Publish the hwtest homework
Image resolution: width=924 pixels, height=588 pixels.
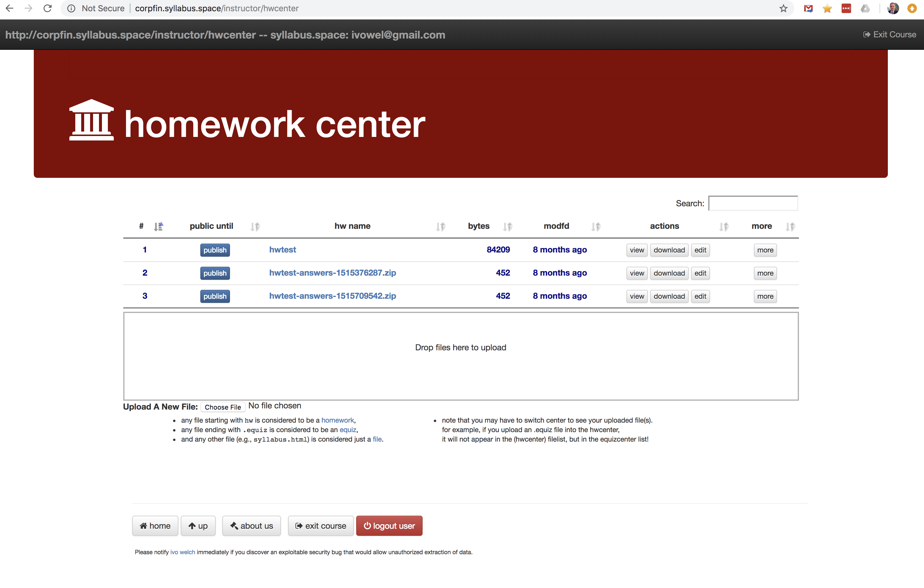(x=215, y=250)
